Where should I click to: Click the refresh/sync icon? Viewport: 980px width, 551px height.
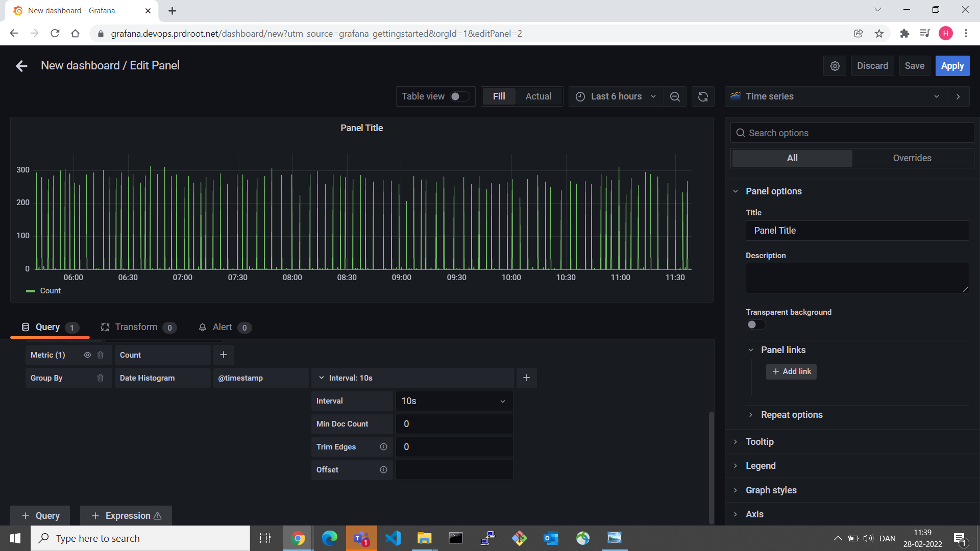coord(702,96)
